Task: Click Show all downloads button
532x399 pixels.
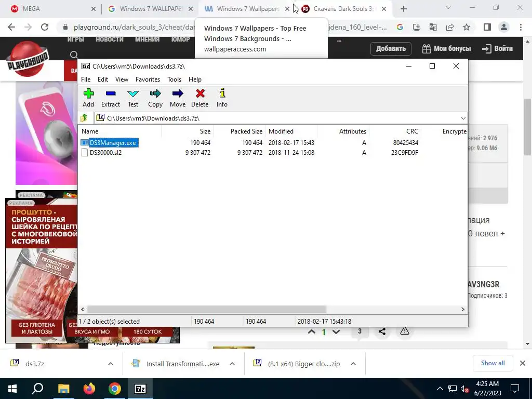Action: (x=493, y=363)
